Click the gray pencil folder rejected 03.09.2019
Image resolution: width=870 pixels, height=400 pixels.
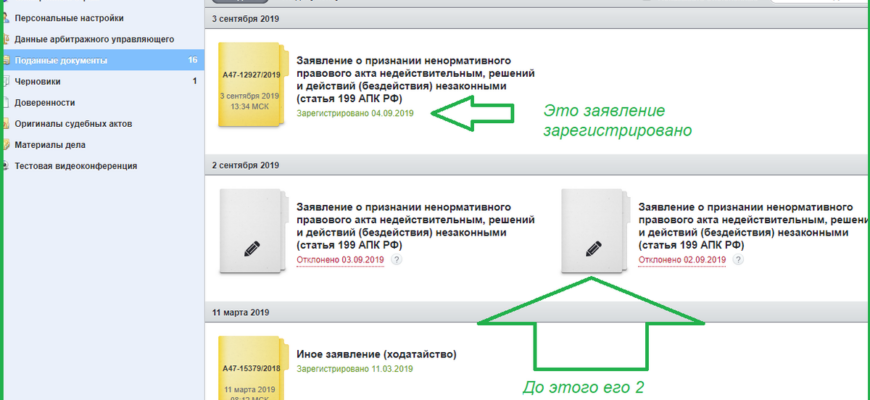pyautogui.click(x=252, y=231)
